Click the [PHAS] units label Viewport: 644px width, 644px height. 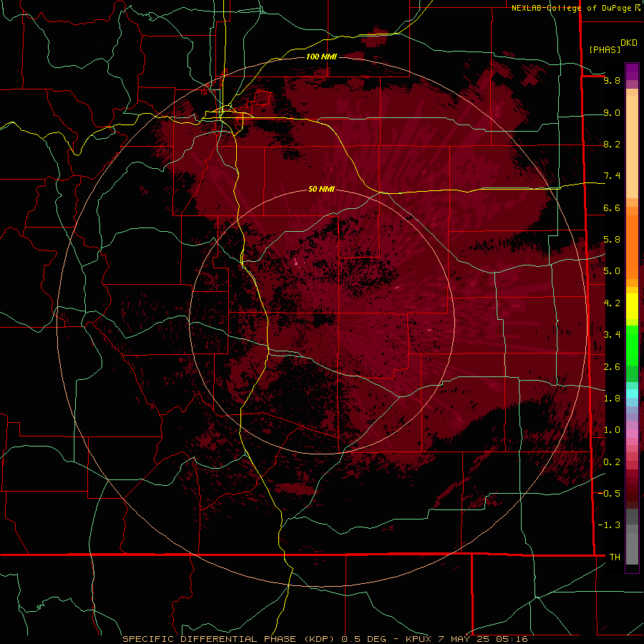[605, 49]
